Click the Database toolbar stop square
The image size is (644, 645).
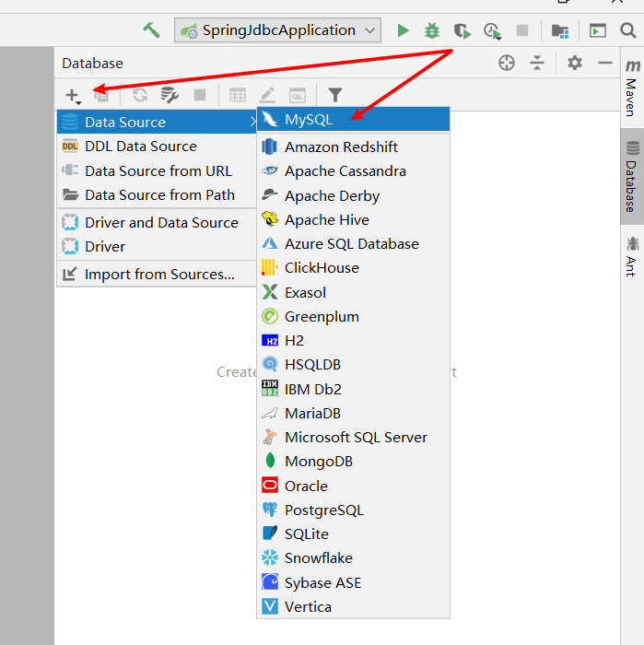(x=200, y=95)
